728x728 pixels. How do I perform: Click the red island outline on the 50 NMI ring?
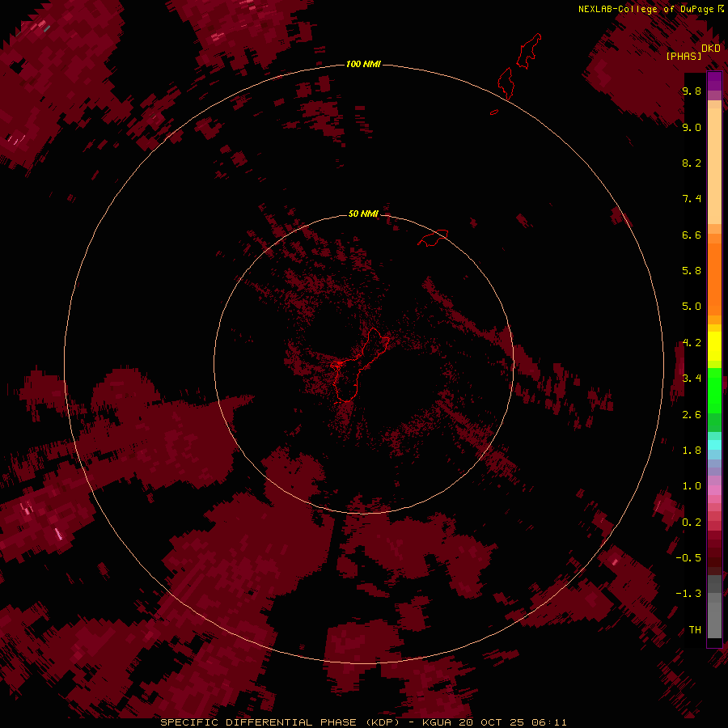pos(434,238)
